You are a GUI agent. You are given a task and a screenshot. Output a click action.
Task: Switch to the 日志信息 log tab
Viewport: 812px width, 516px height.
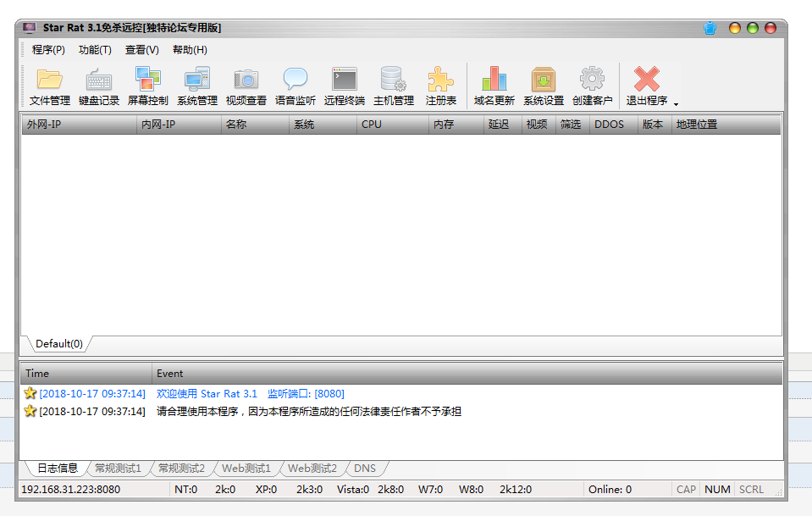pyautogui.click(x=57, y=469)
